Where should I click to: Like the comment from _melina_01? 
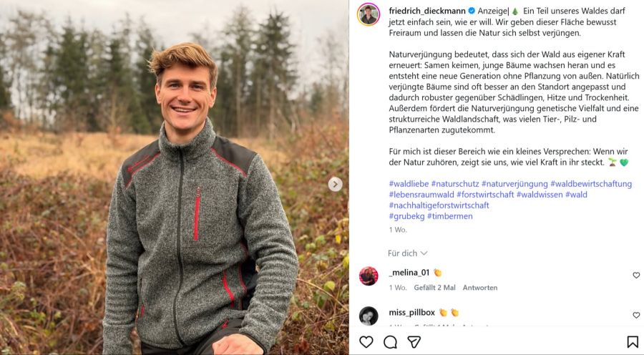point(636,276)
